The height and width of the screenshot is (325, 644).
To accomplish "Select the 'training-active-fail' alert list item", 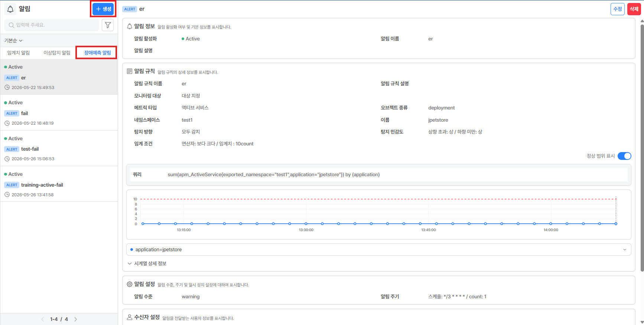I will coord(59,184).
